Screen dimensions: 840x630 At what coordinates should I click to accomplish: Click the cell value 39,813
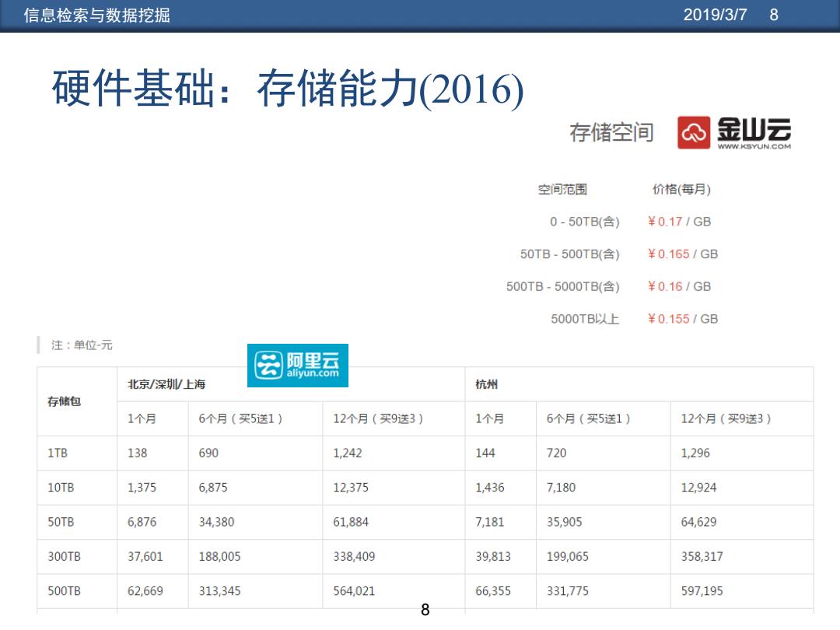pos(493,557)
